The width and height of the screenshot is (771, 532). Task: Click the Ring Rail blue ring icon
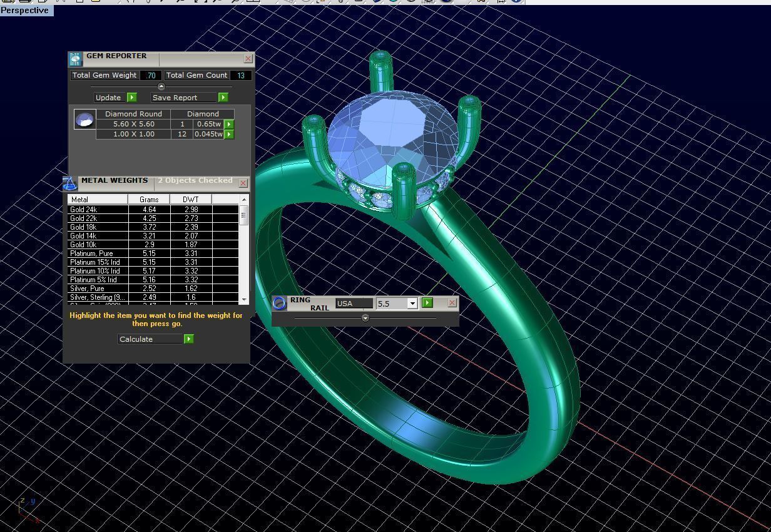point(280,303)
